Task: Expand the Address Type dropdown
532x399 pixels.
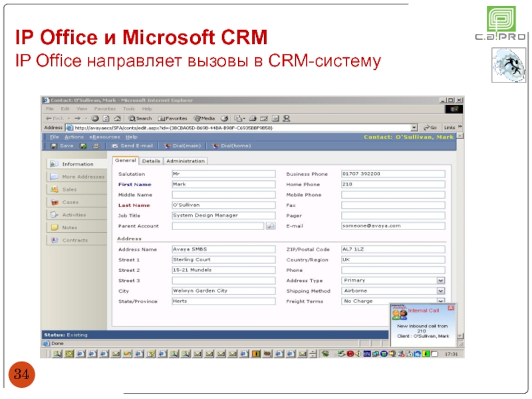Action: [440, 281]
